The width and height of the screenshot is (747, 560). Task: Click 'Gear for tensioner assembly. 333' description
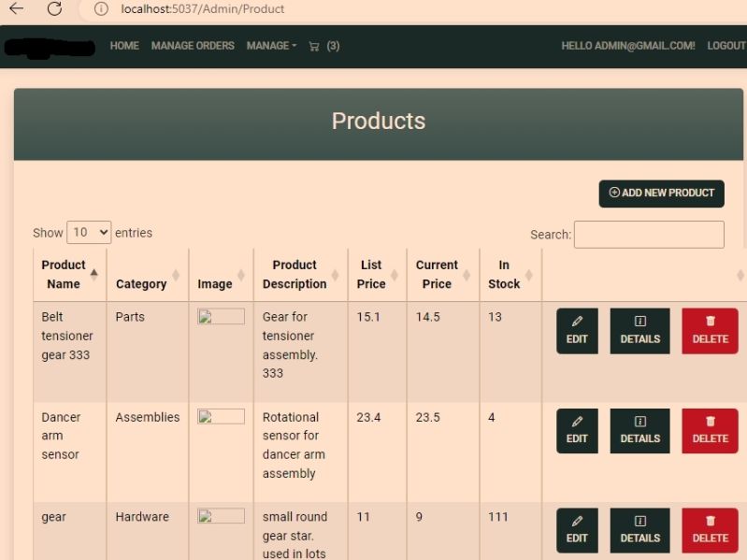290,345
